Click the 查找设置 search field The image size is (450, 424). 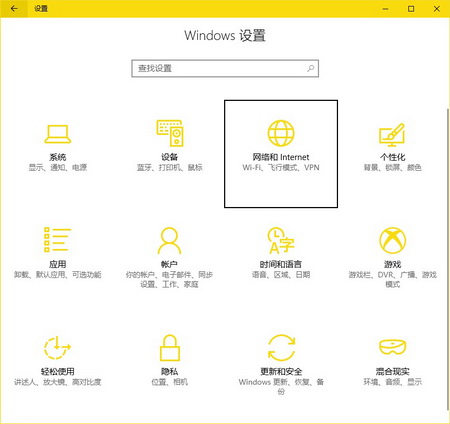225,68
